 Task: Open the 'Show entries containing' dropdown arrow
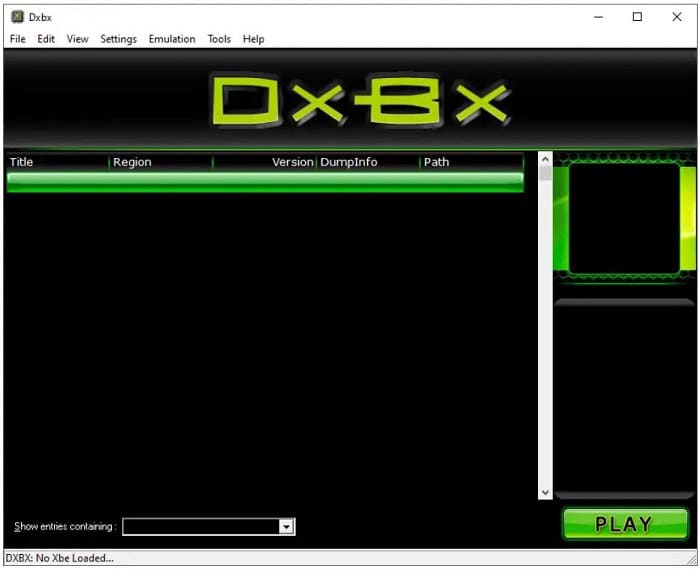(286, 527)
